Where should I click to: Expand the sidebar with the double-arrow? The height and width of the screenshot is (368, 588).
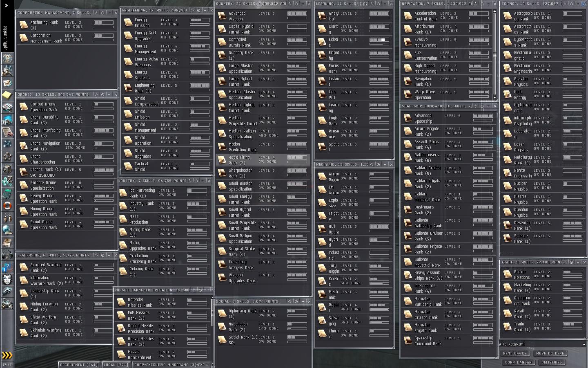click(7, 5)
